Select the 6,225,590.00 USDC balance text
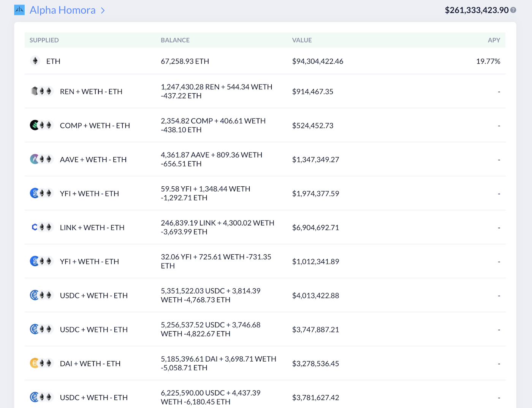 pyautogui.click(x=211, y=397)
